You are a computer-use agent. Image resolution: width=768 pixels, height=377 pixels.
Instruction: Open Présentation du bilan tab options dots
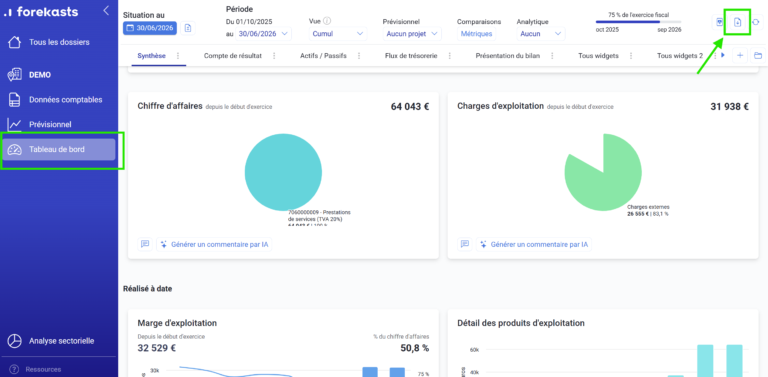[552, 56]
